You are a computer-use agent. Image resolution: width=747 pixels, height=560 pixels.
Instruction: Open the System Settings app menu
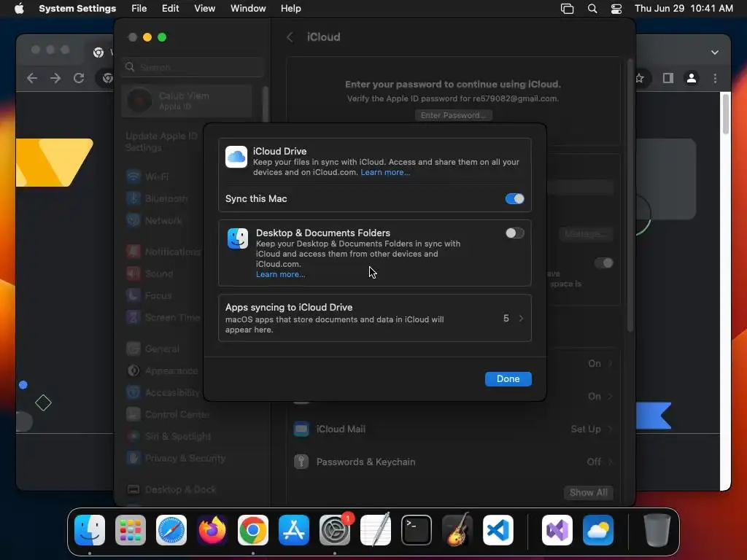point(77,9)
